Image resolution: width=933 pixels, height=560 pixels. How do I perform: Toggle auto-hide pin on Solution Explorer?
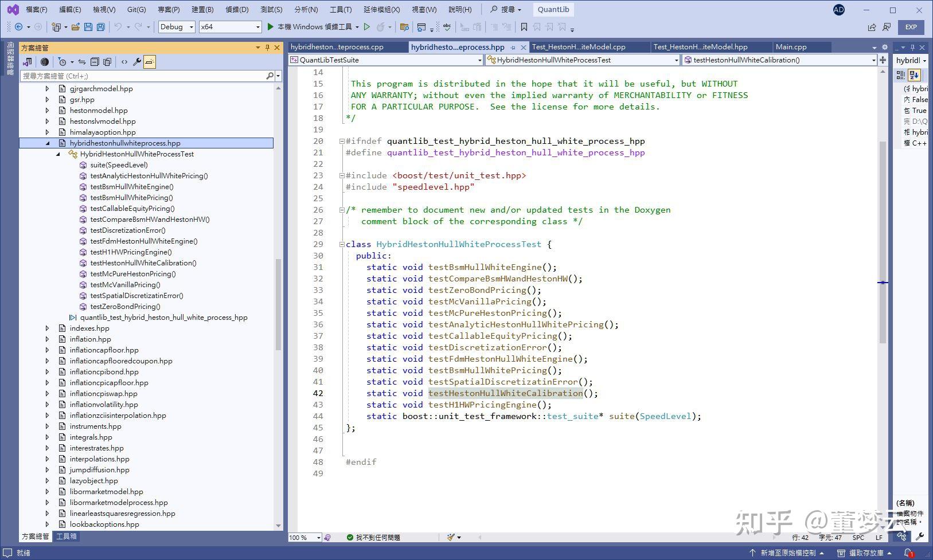click(267, 48)
